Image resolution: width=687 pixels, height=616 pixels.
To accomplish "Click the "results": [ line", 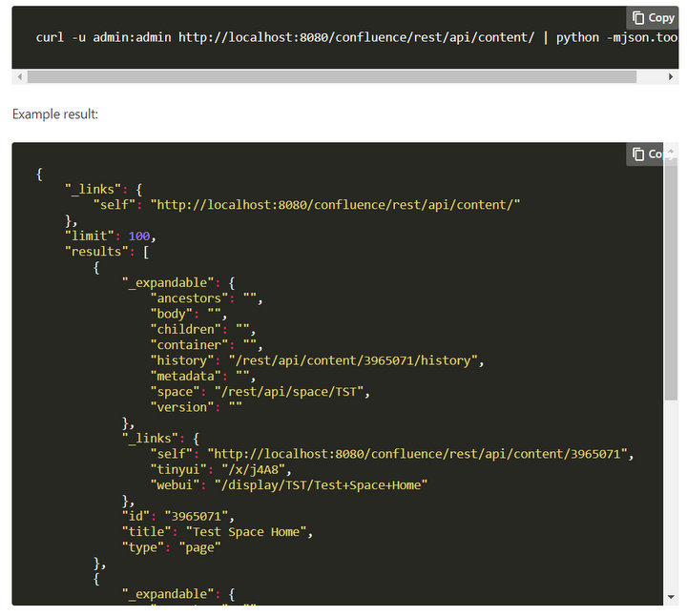I will [107, 252].
